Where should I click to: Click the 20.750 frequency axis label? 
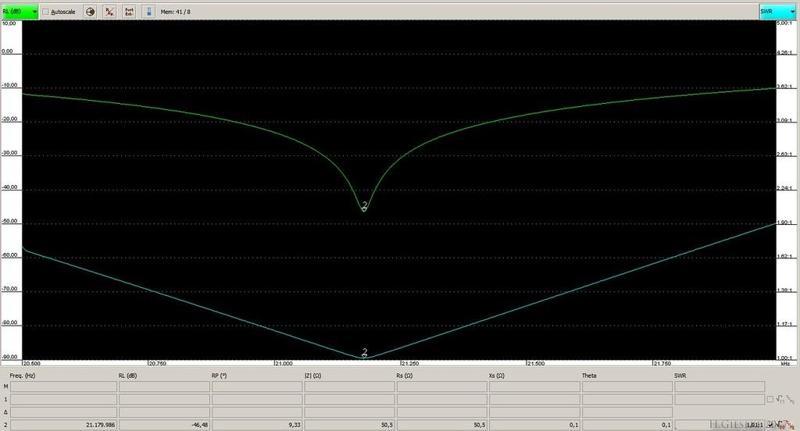[x=157, y=364]
